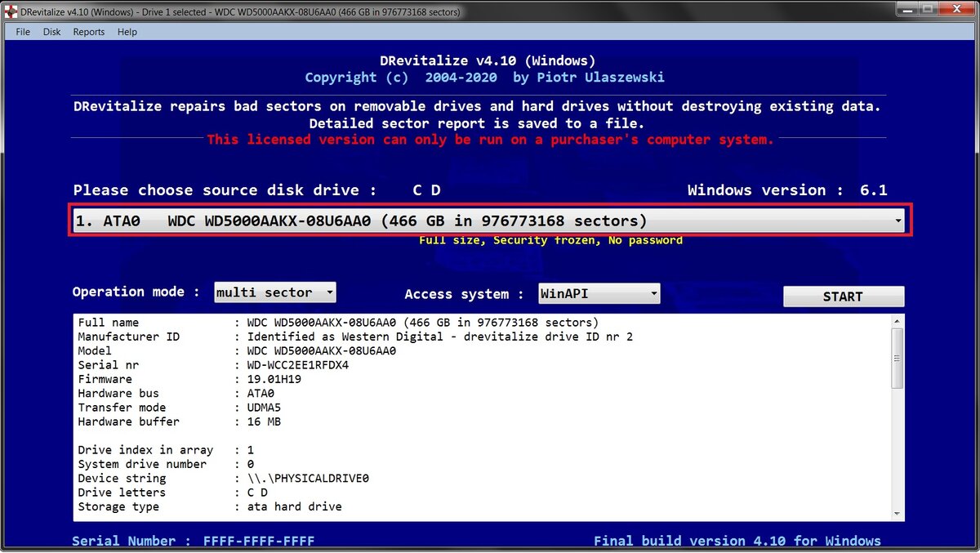Screen dimensions: 980x553
Task: Click the copyright line by Piotr Ulaszewski
Action: point(485,77)
